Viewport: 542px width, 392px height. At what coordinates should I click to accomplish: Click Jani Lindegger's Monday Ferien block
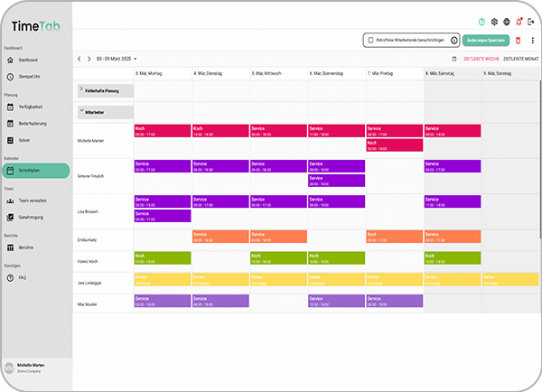tap(162, 280)
